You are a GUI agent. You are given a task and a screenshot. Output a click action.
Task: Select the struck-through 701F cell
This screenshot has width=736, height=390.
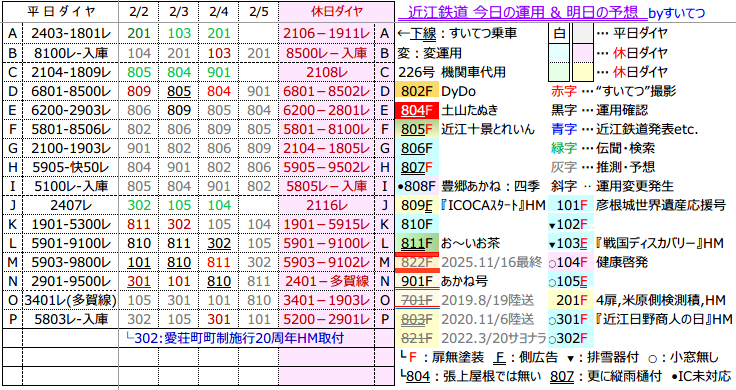coord(417,300)
